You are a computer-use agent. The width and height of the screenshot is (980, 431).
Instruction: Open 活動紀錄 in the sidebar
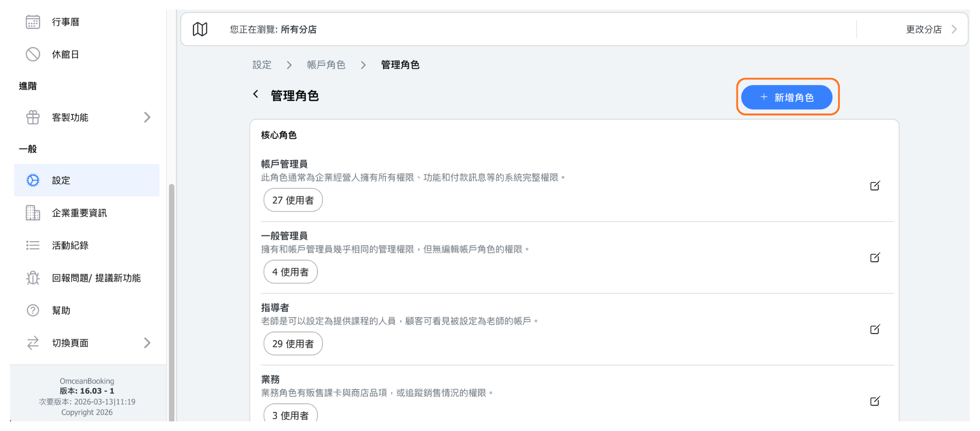70,245
